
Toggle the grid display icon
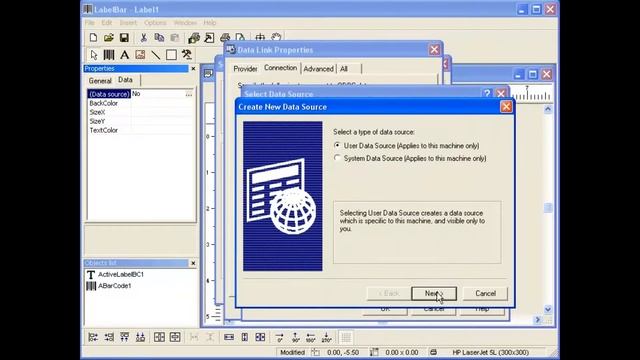coord(346,337)
